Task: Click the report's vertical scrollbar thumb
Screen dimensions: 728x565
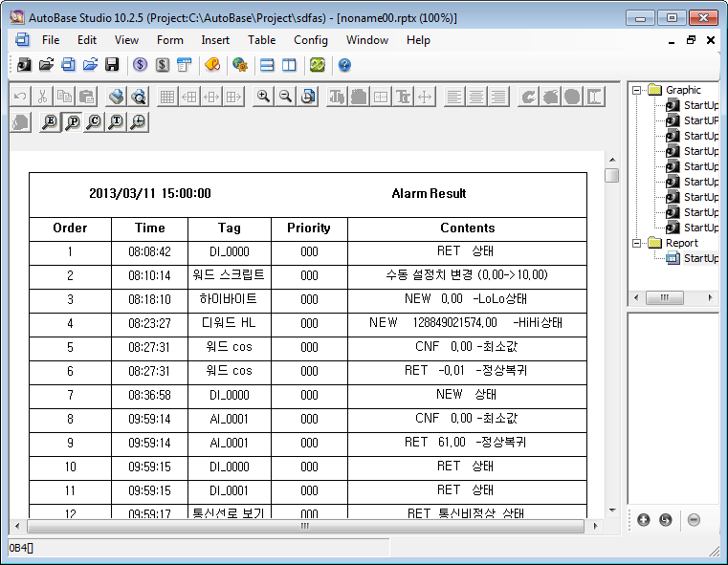Action: [x=612, y=175]
